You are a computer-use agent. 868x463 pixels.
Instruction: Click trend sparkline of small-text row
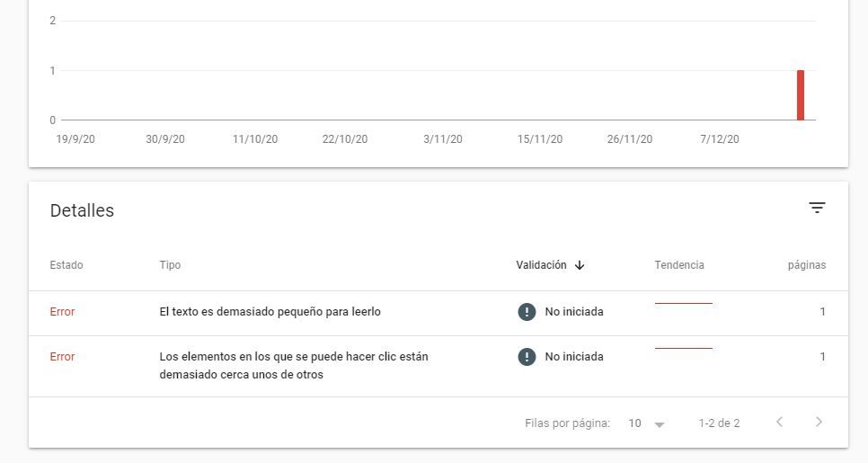[x=684, y=304]
